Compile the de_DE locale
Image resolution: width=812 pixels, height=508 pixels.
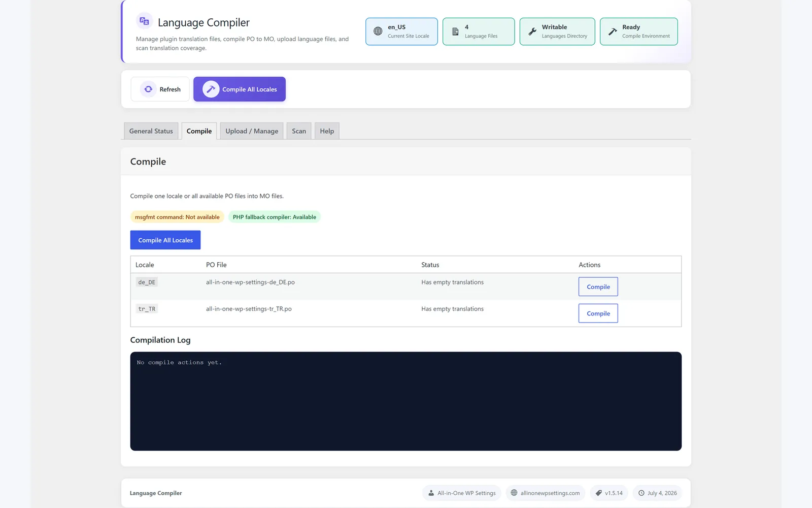(x=598, y=287)
